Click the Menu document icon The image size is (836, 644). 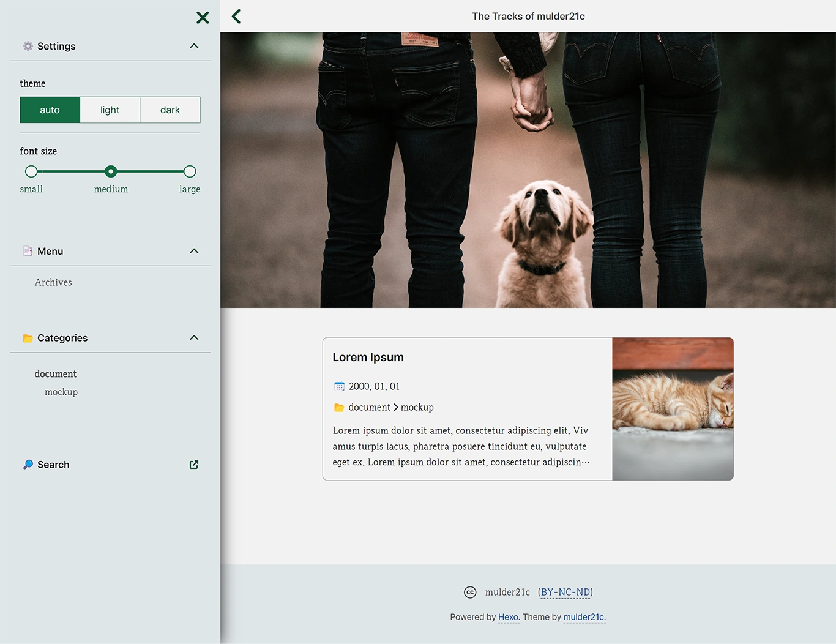pyautogui.click(x=28, y=251)
